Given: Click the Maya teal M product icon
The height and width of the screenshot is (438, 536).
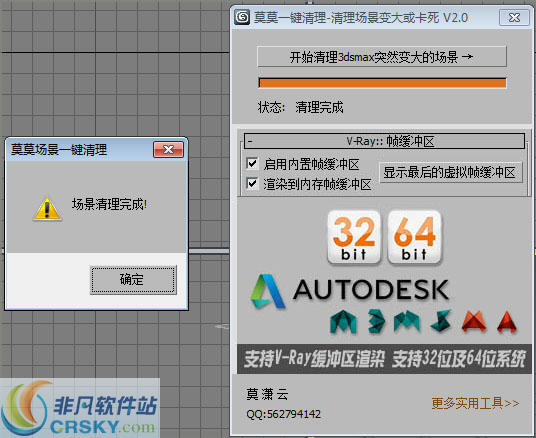Looking at the screenshot, I should (343, 321).
